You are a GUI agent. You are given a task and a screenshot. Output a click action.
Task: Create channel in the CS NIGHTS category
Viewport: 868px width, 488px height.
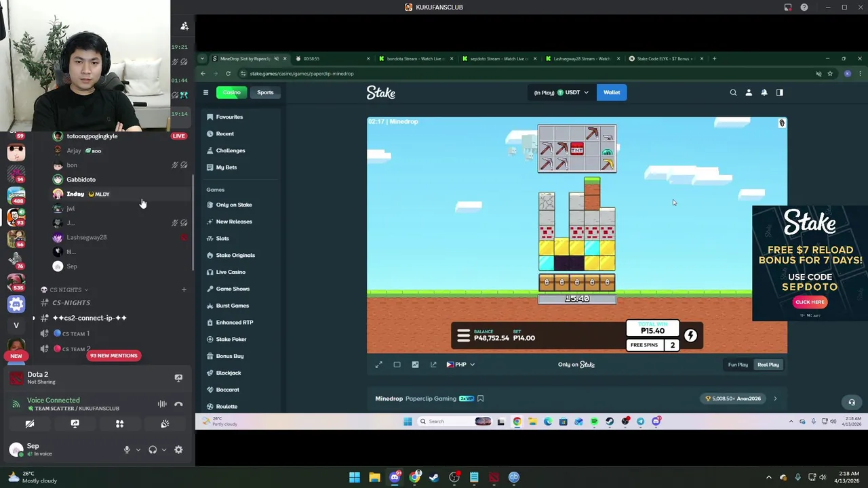coord(183,290)
